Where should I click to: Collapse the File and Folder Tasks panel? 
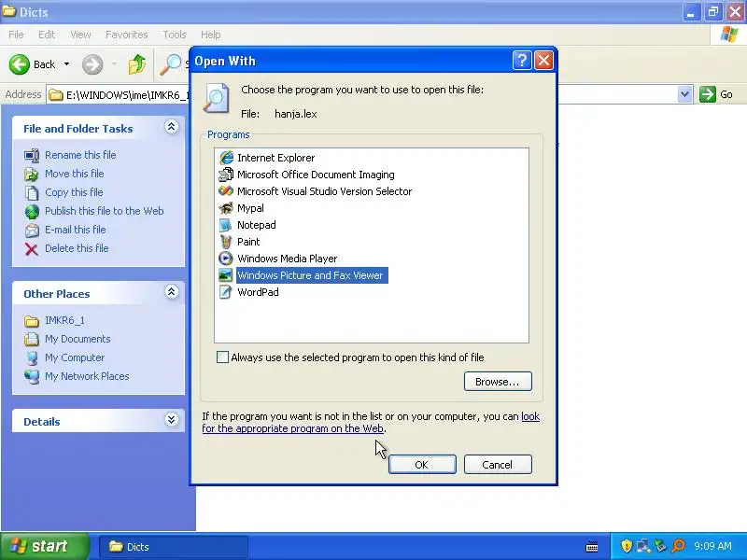(172, 127)
